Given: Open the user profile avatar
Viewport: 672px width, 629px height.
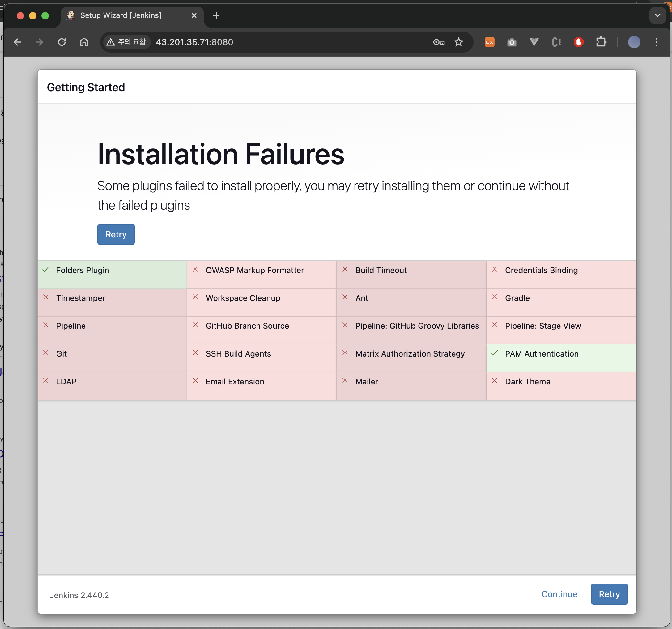Looking at the screenshot, I should click(634, 42).
